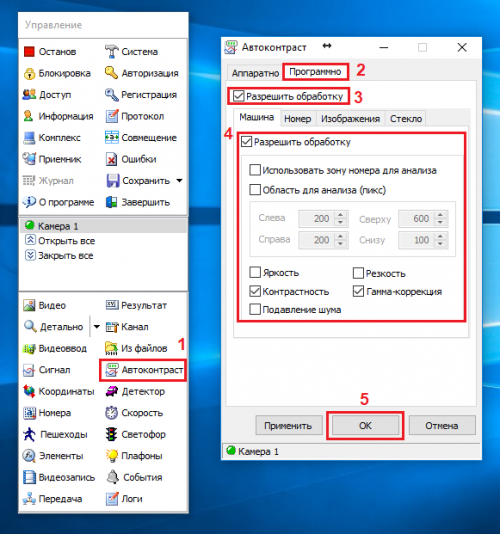The height and width of the screenshot is (534, 500).
Task: Select the Пешеходы pedestrian icon
Action: pyautogui.click(x=29, y=434)
